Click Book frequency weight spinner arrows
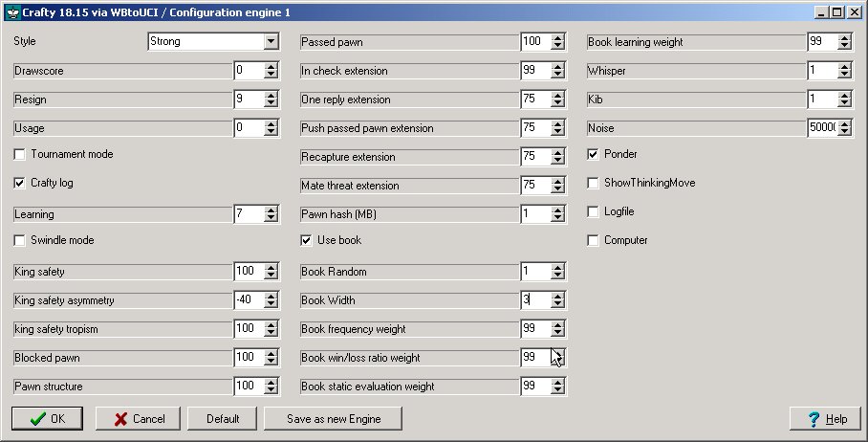This screenshot has width=868, height=442. [x=557, y=329]
